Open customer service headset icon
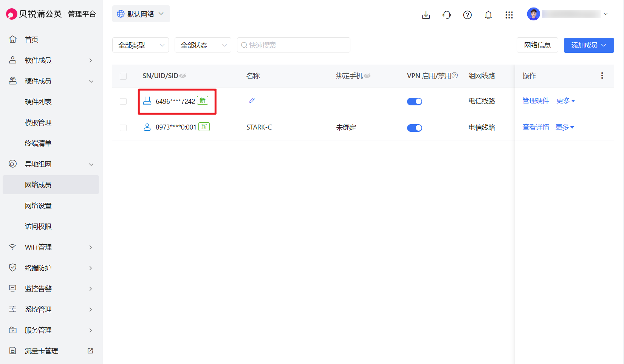Viewport: 624px width, 364px height. tap(447, 15)
